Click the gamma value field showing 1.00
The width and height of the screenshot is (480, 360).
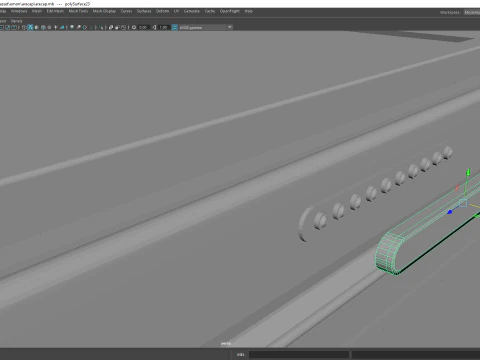pyautogui.click(x=163, y=27)
